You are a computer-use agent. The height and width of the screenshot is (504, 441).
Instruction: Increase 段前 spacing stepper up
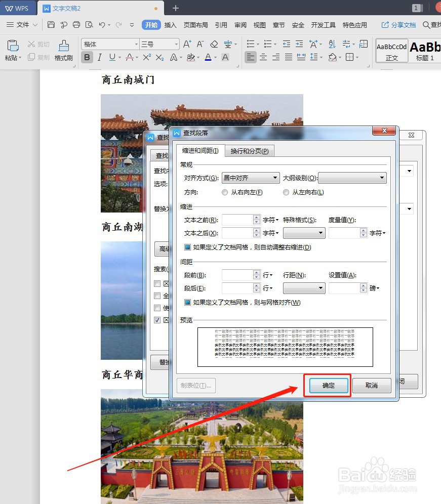(256, 273)
